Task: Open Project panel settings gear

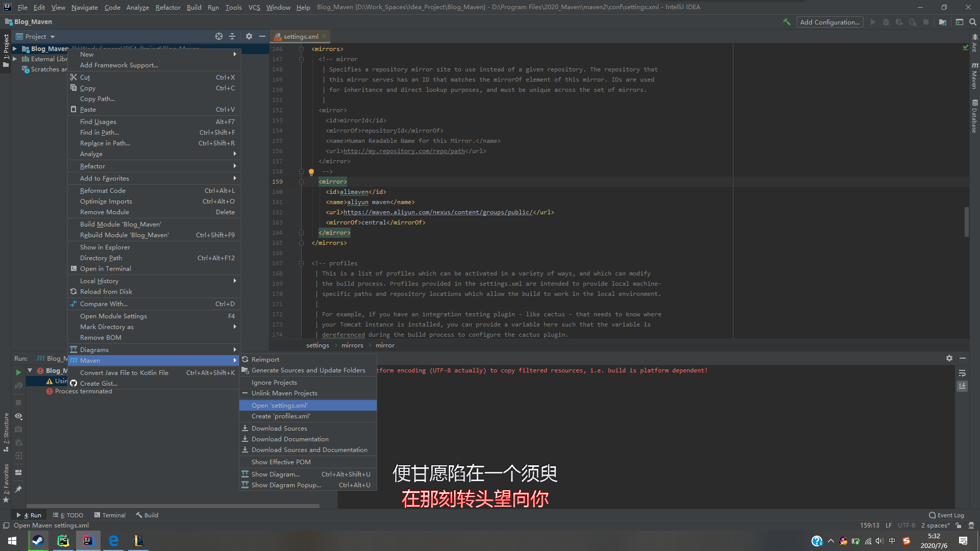Action: click(x=249, y=36)
